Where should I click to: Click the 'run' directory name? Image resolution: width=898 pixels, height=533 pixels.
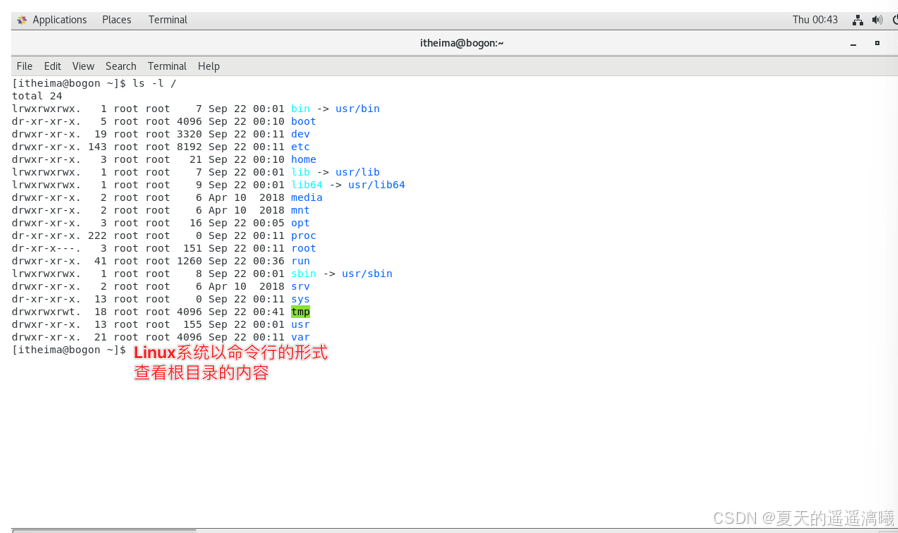point(300,261)
